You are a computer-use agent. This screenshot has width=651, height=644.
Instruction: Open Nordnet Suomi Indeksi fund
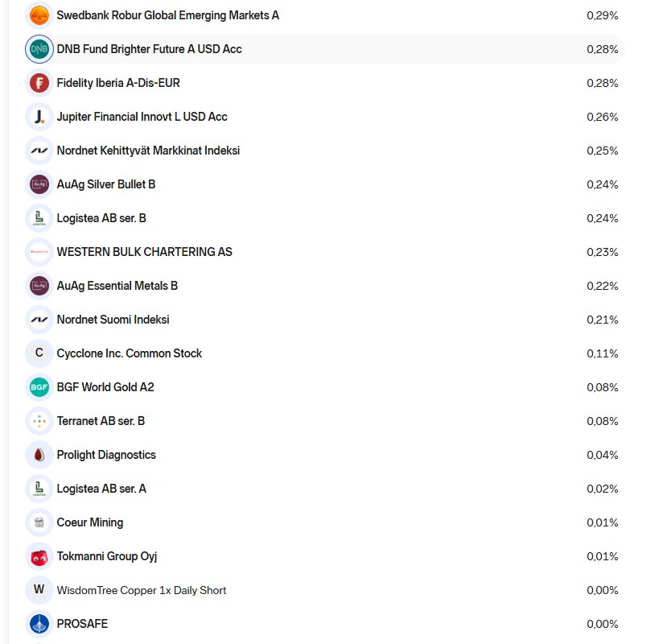tap(113, 320)
